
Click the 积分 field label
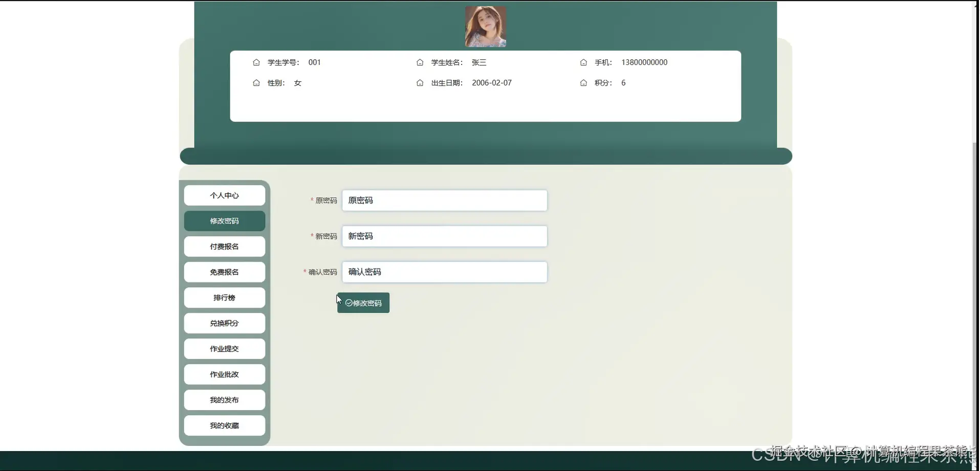(x=603, y=83)
